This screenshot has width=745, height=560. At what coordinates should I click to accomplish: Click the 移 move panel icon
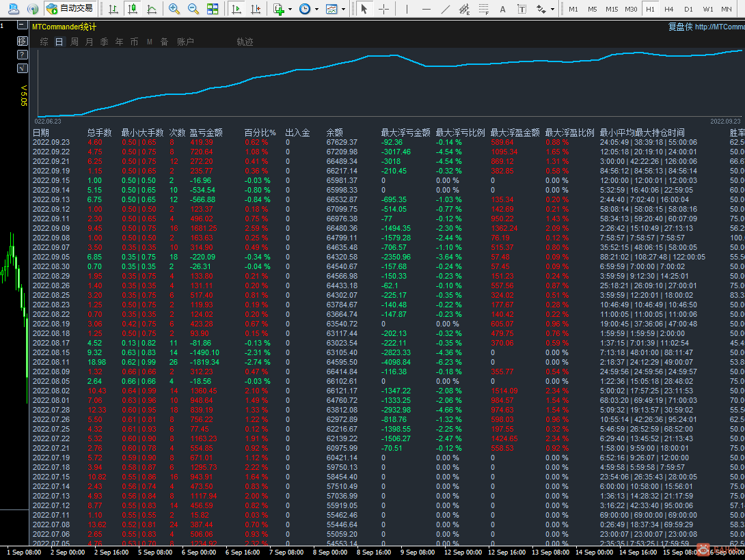coord(23,41)
